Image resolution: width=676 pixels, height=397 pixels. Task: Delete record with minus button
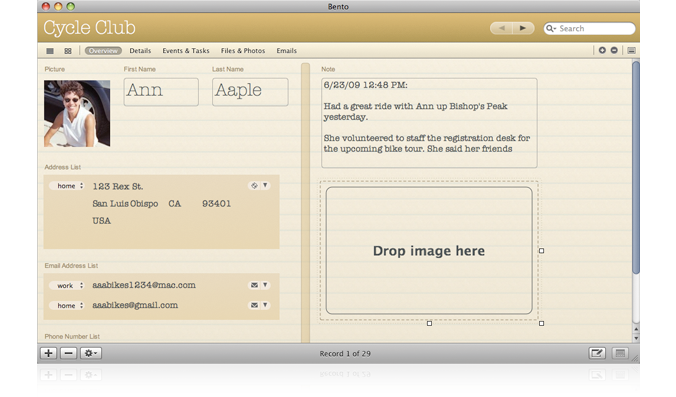pos(68,353)
